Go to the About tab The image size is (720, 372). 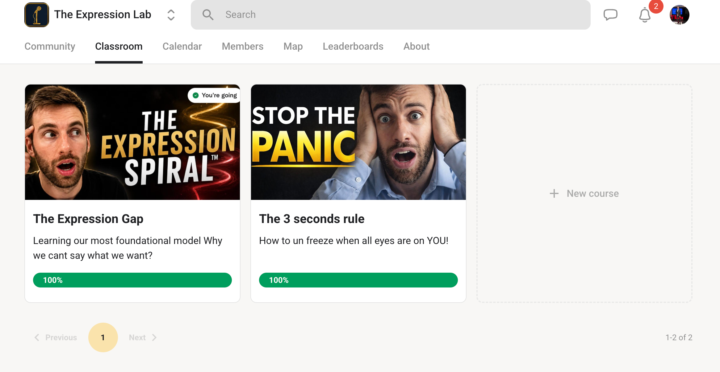point(416,46)
